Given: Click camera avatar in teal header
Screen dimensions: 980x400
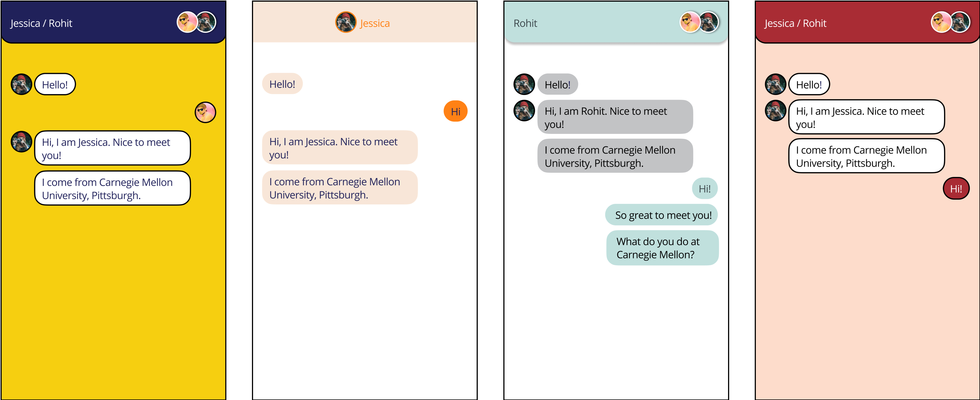Looking at the screenshot, I should tap(709, 22).
